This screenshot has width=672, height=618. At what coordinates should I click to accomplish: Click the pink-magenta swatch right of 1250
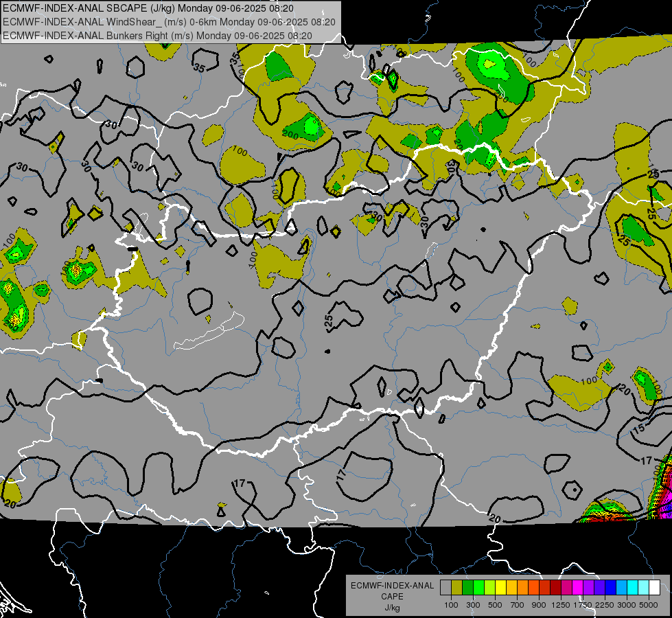tap(566, 587)
